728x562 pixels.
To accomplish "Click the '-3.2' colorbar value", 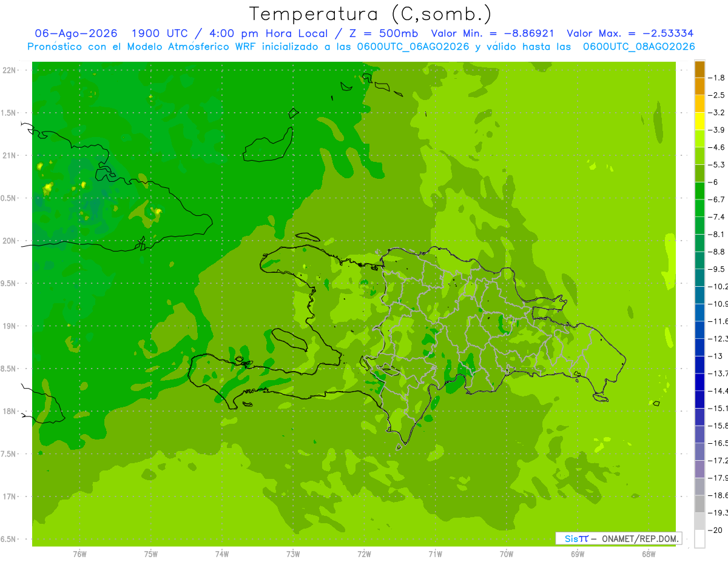I will (717, 112).
